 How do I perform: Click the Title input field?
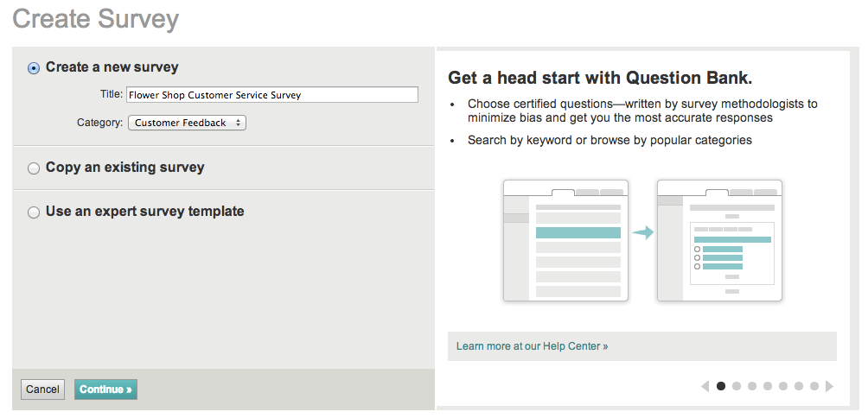click(x=272, y=94)
